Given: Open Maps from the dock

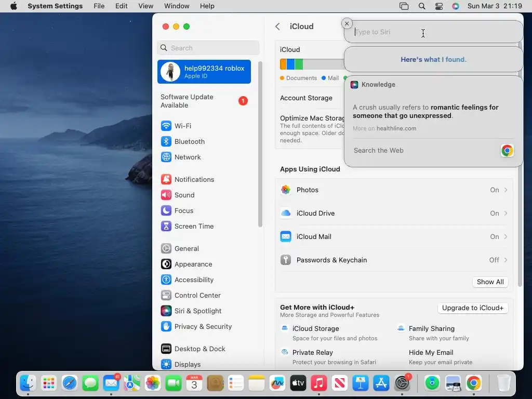Looking at the screenshot, I should tap(132, 383).
